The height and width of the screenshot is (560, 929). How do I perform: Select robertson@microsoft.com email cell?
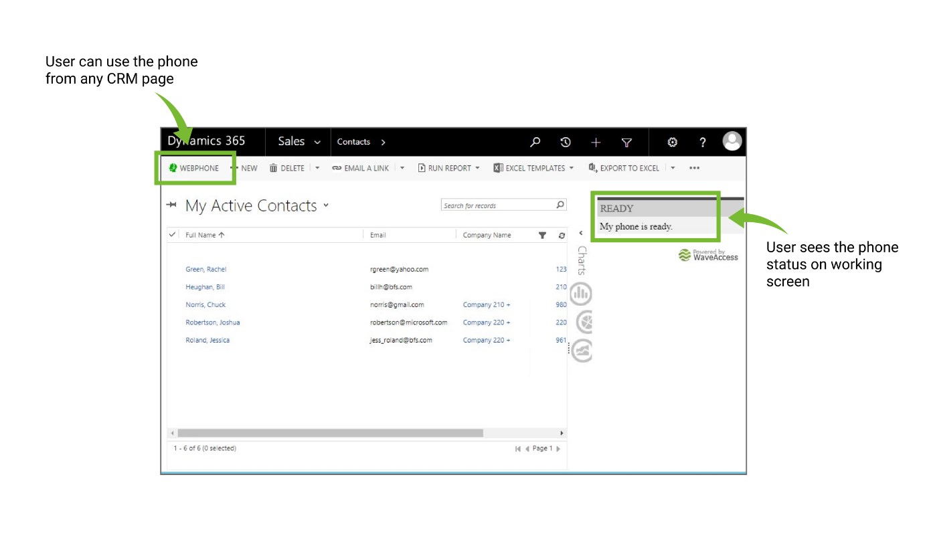(x=408, y=322)
